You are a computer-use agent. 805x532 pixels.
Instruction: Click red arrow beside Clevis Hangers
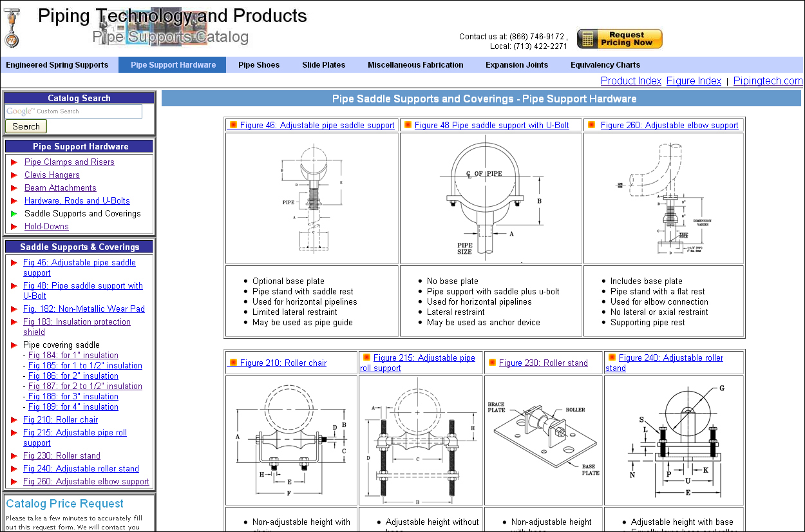point(14,175)
